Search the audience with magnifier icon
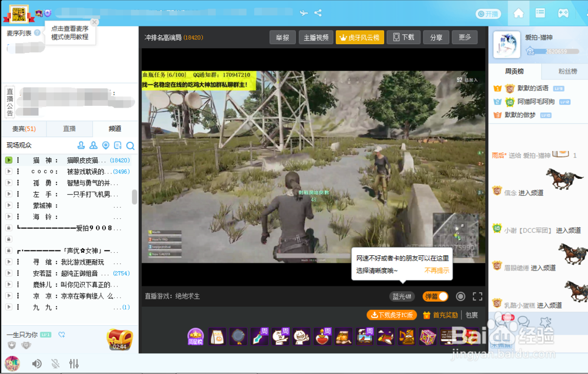 [x=130, y=146]
